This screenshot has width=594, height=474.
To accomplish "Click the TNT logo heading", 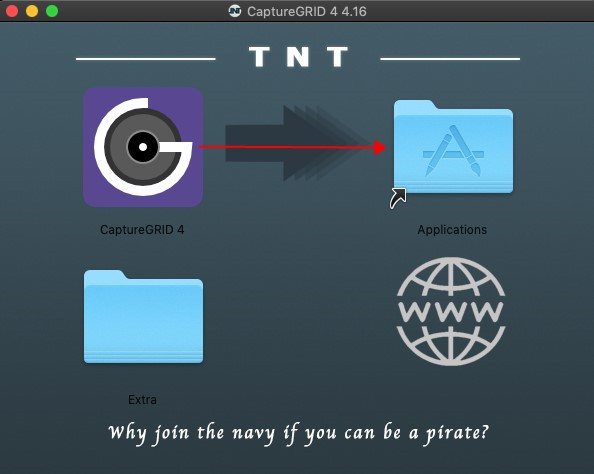I will pyautogui.click(x=299, y=57).
